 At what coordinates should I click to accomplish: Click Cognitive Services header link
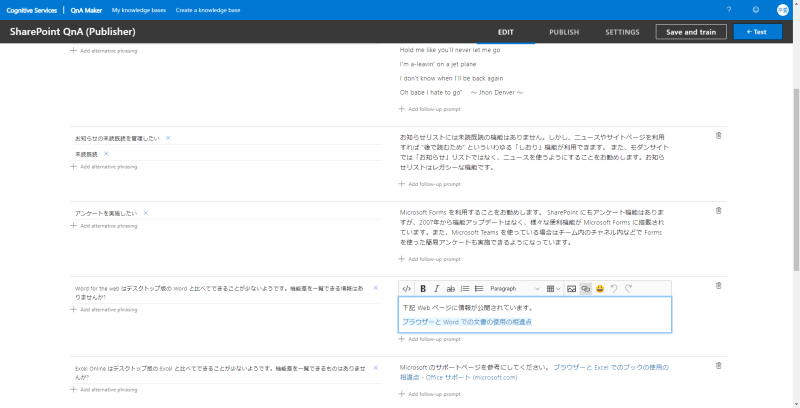[x=32, y=10]
